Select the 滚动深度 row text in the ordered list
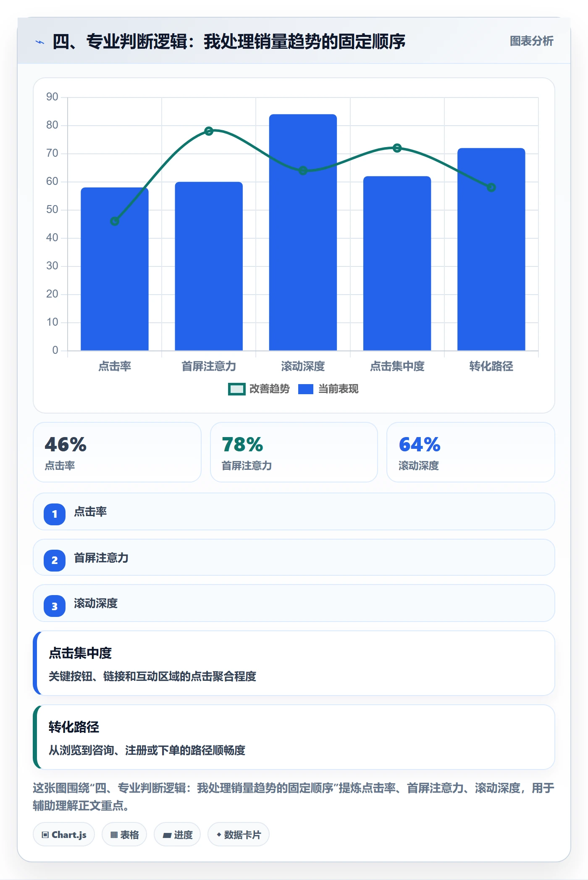Image resolution: width=588 pixels, height=880 pixels. point(96,603)
